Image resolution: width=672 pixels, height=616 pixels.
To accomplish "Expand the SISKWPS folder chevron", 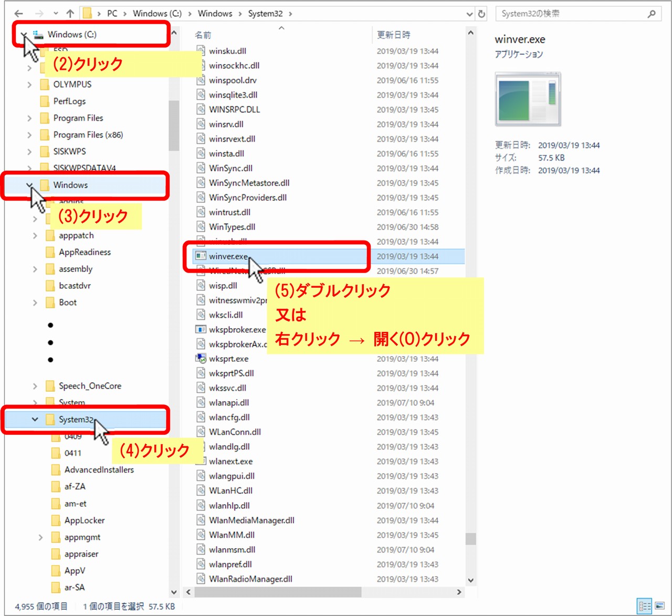I will (x=29, y=152).
